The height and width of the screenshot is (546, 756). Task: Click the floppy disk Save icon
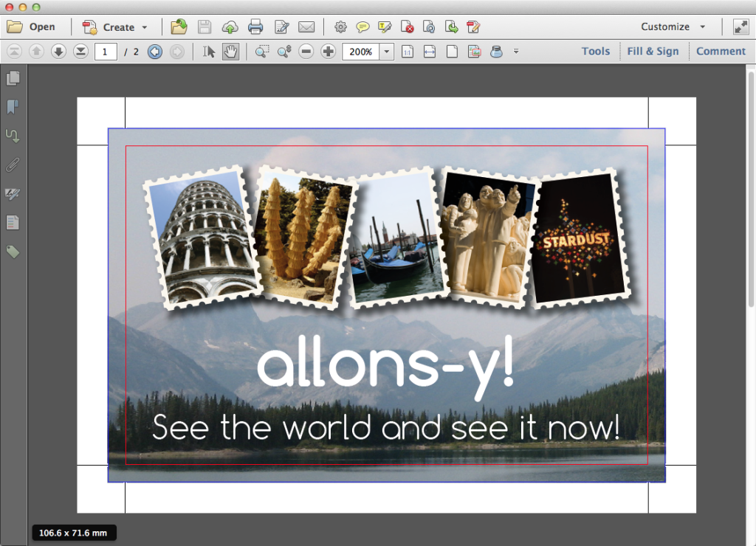point(205,27)
